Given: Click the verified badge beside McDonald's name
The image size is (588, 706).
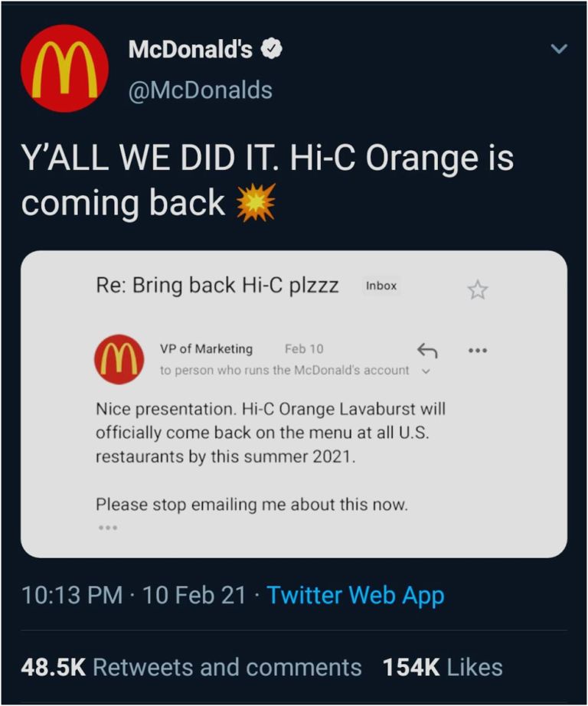Looking at the screenshot, I should point(271,51).
